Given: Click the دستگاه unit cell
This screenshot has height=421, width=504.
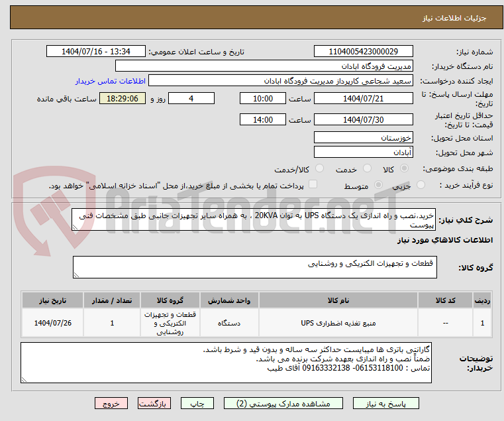Looking at the screenshot, I should pyautogui.click(x=229, y=323).
